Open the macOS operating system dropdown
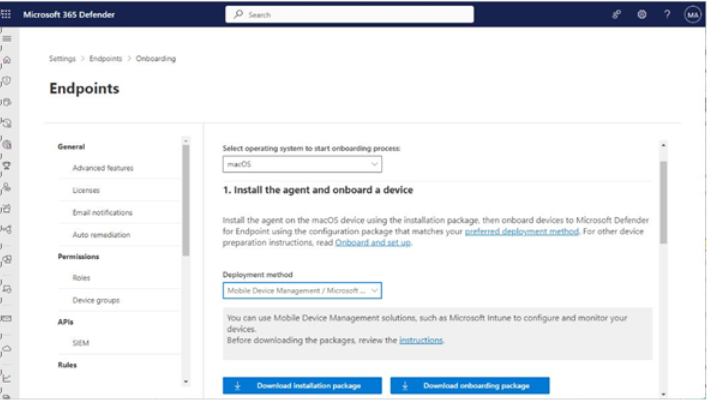 click(x=302, y=164)
